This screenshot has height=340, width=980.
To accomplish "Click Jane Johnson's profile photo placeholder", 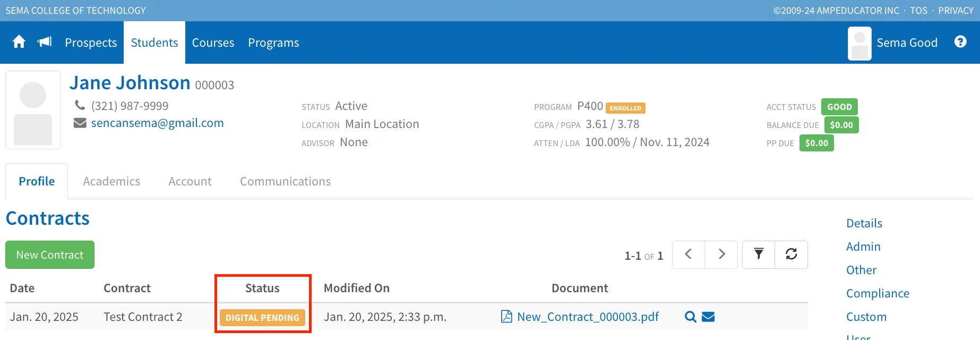I will 33,110.
